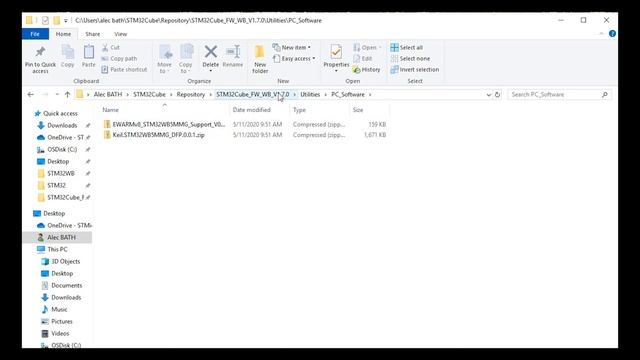Viewport: 640px width, 360px height.
Task: Open Pictures under This PC
Action: [x=62, y=322]
